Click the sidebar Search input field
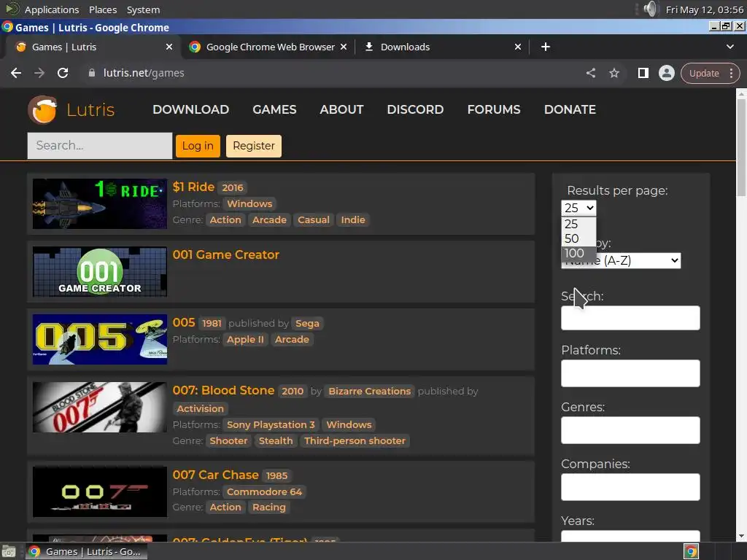Screen dimensions: 747x560 pyautogui.click(x=630, y=318)
